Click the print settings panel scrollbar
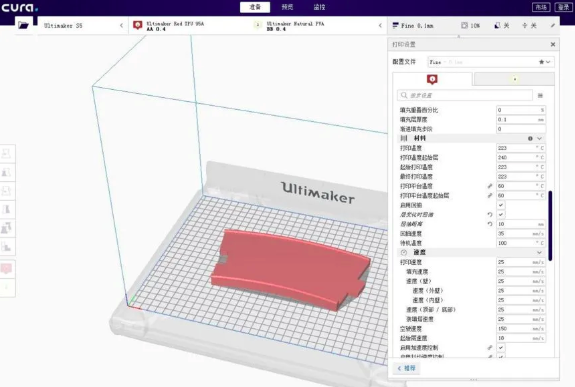This screenshot has height=387, width=575. click(x=550, y=226)
